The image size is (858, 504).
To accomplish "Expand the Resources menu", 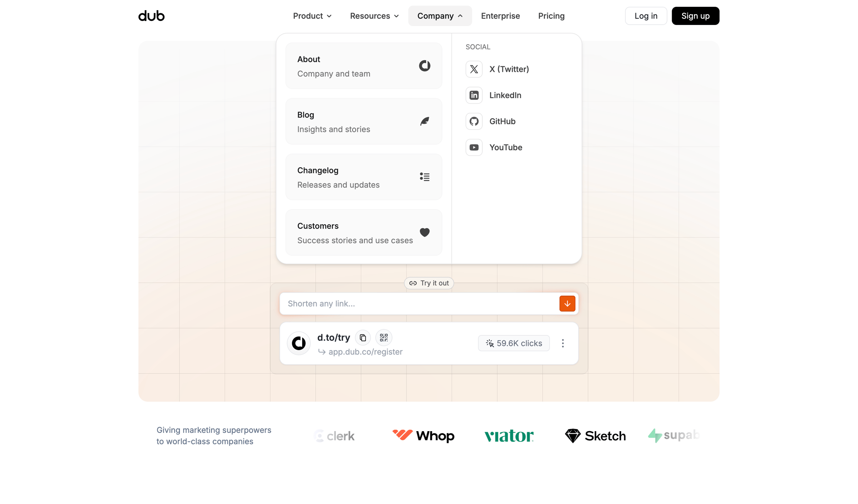I will [374, 16].
